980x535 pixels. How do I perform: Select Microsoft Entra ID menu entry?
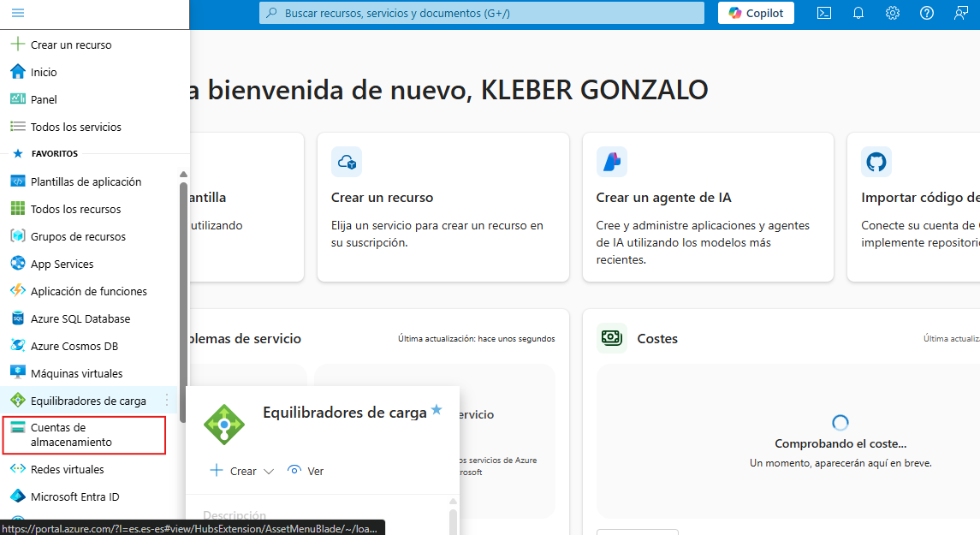click(x=75, y=496)
